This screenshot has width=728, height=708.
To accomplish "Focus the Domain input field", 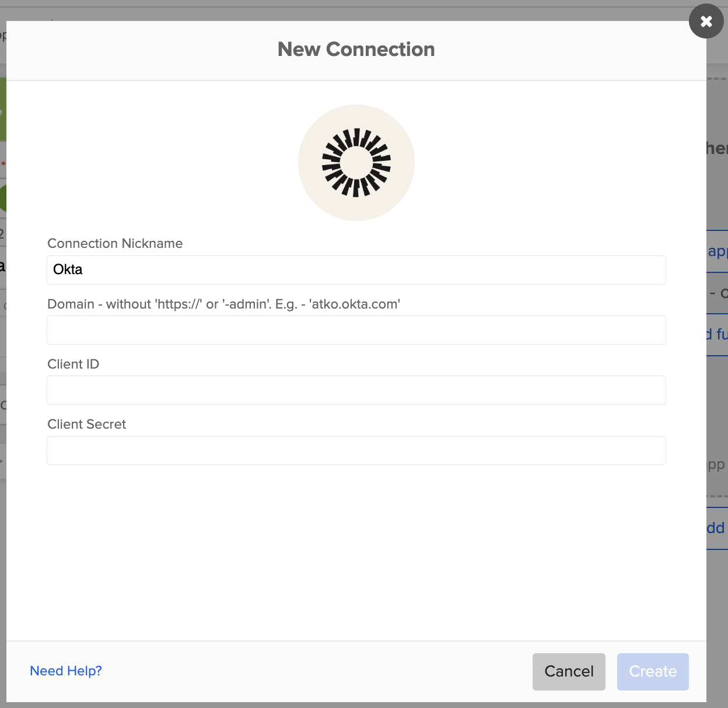I will [356, 330].
